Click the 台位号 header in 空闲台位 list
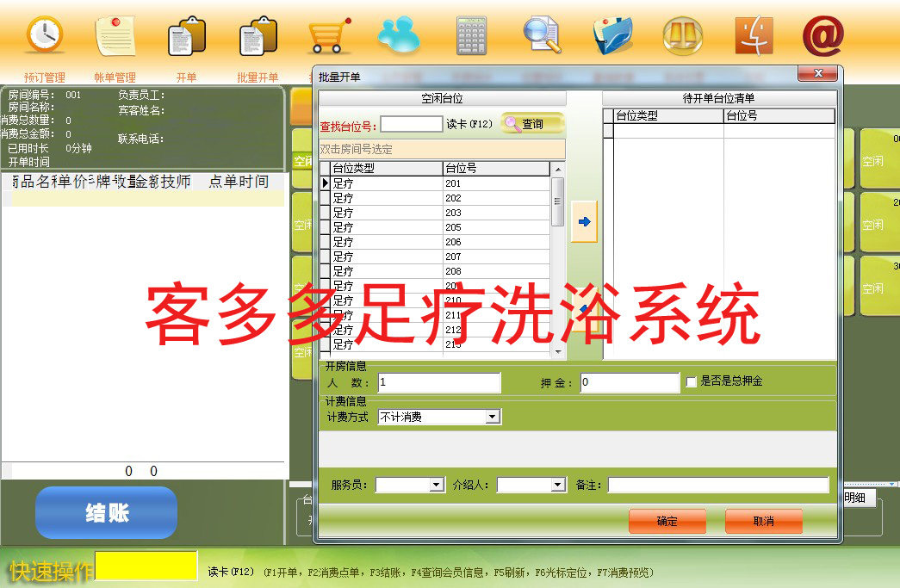 (496, 169)
